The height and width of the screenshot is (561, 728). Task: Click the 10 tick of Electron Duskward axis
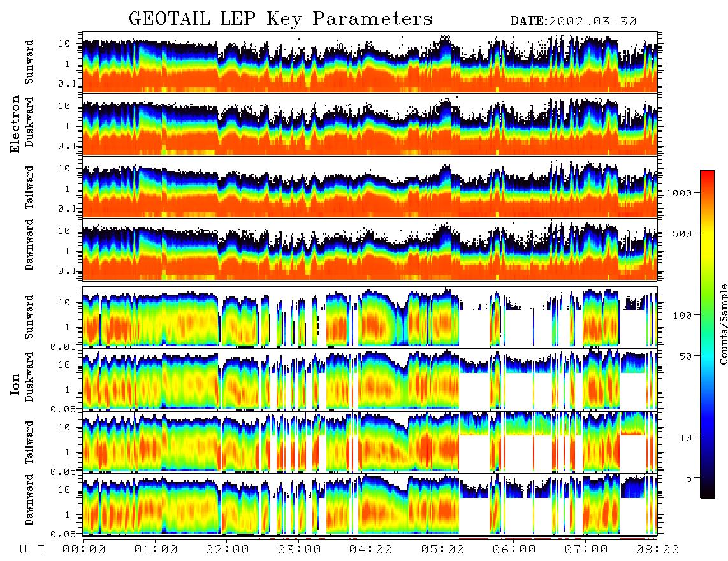[64, 106]
